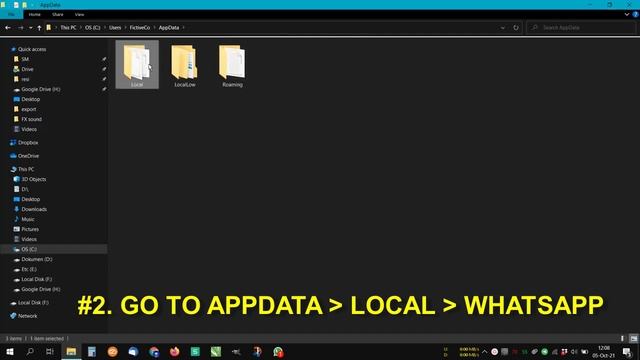Viewport: 640px width, 360px height.
Task: Switch to the Home ribbon tab
Action: coord(35,14)
